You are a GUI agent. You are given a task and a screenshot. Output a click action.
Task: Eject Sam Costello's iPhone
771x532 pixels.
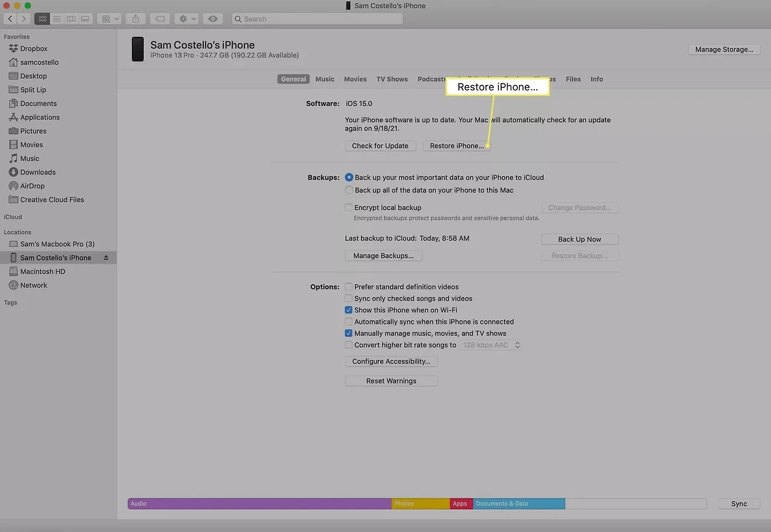coord(106,258)
